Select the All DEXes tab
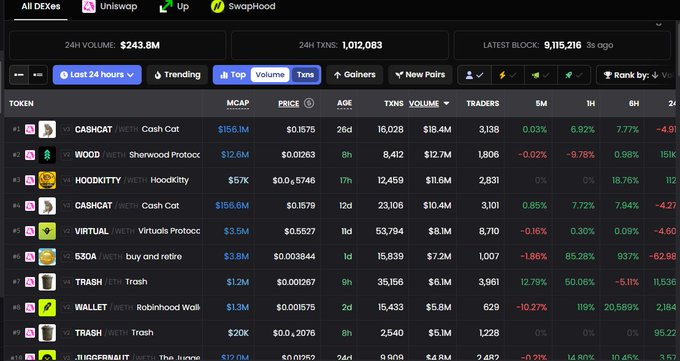 tap(41, 7)
